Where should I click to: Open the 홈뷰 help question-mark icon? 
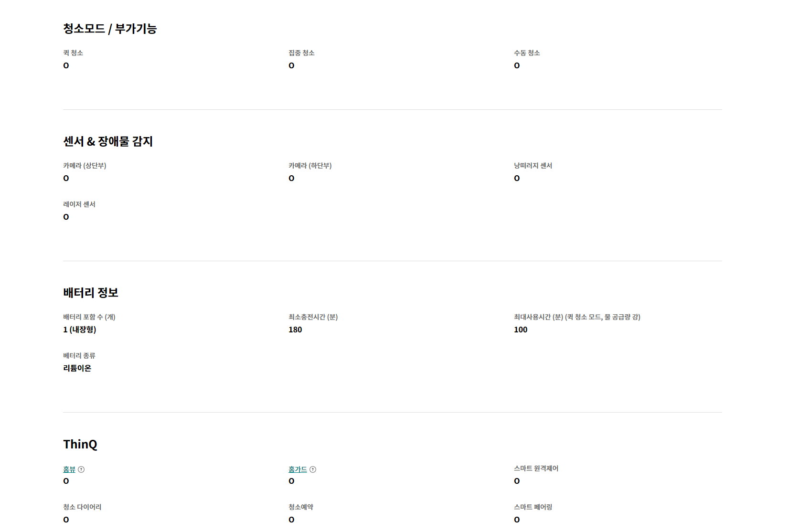pos(81,469)
